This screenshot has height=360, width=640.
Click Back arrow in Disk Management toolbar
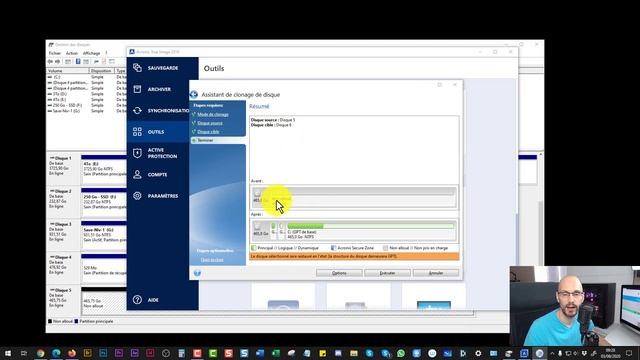point(50,62)
